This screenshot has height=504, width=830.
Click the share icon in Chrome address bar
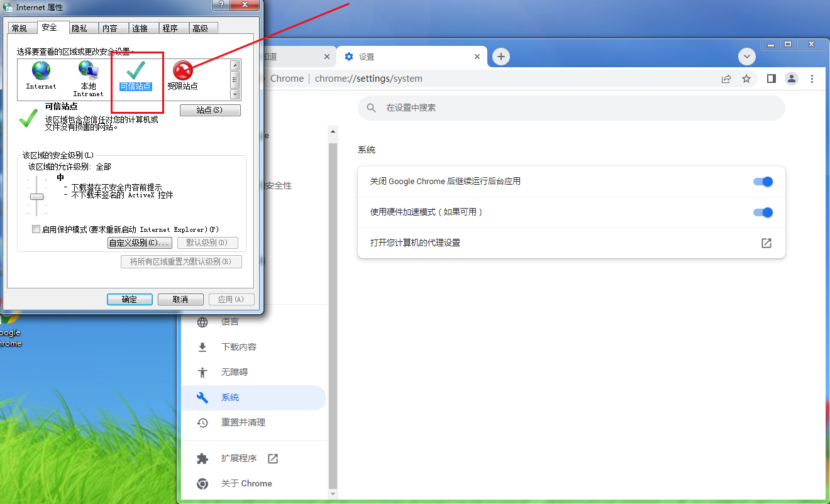(726, 79)
